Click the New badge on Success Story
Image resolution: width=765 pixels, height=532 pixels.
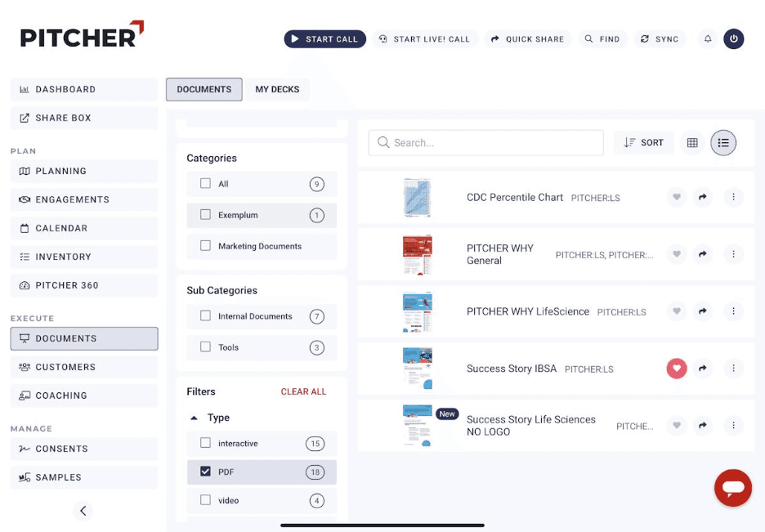[x=447, y=414]
